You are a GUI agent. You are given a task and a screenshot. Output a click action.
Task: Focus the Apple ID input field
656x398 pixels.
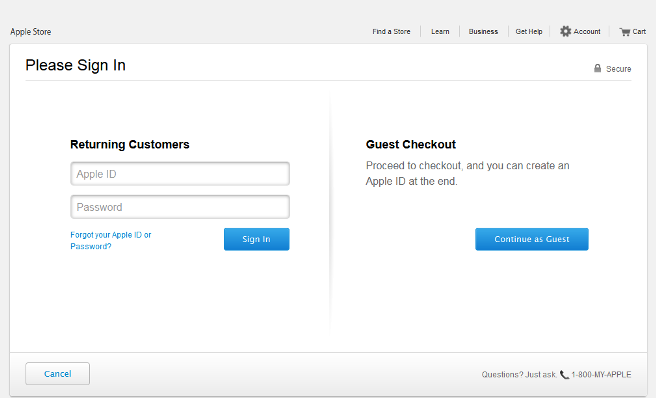180,174
